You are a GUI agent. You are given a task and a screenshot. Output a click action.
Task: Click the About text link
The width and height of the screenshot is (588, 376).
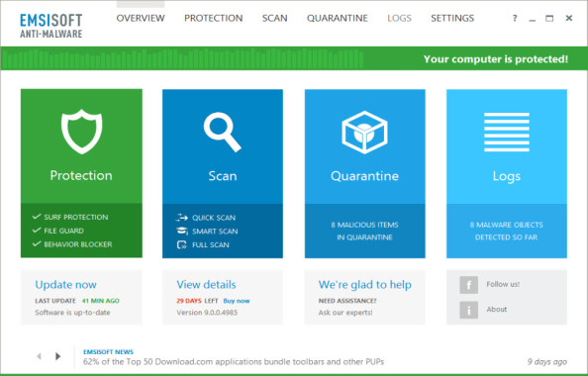point(497,310)
